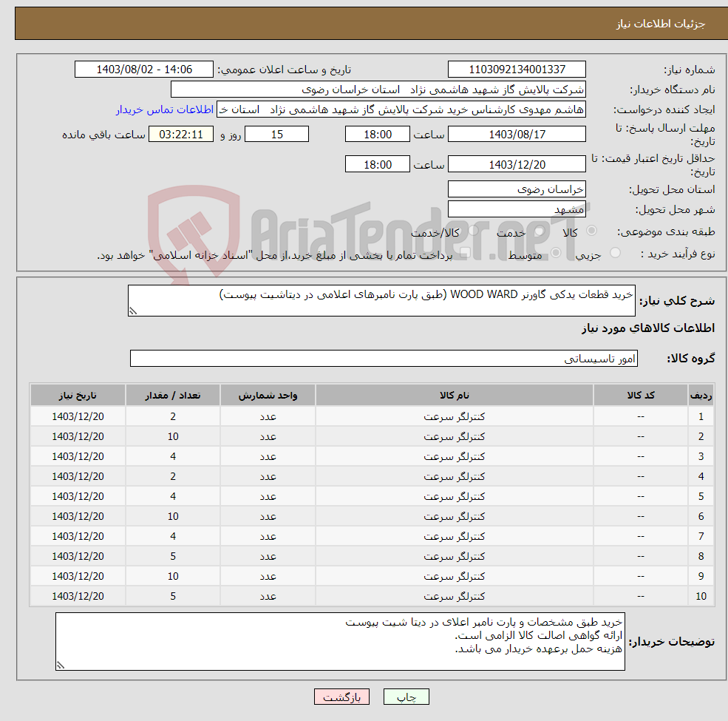This screenshot has height=721, width=728.
Task: Open the اطلاعات تماس خریدار link
Action: (x=164, y=109)
